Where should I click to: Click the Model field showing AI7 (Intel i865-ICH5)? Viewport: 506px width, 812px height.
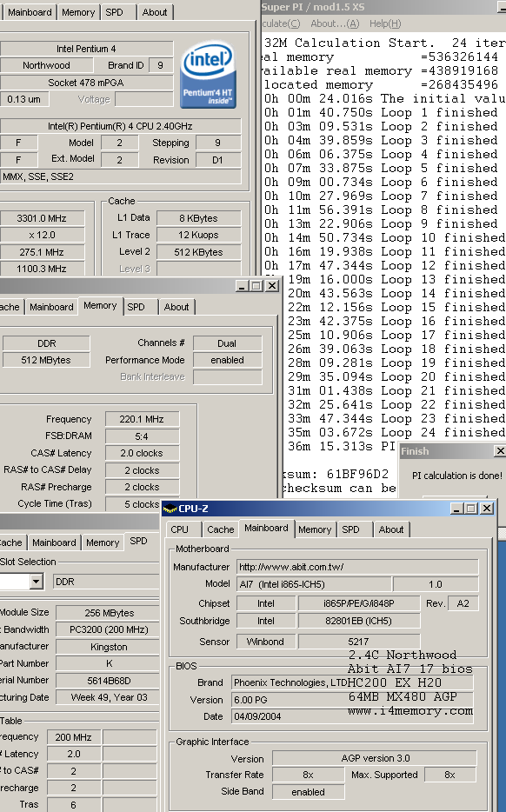pos(313,584)
